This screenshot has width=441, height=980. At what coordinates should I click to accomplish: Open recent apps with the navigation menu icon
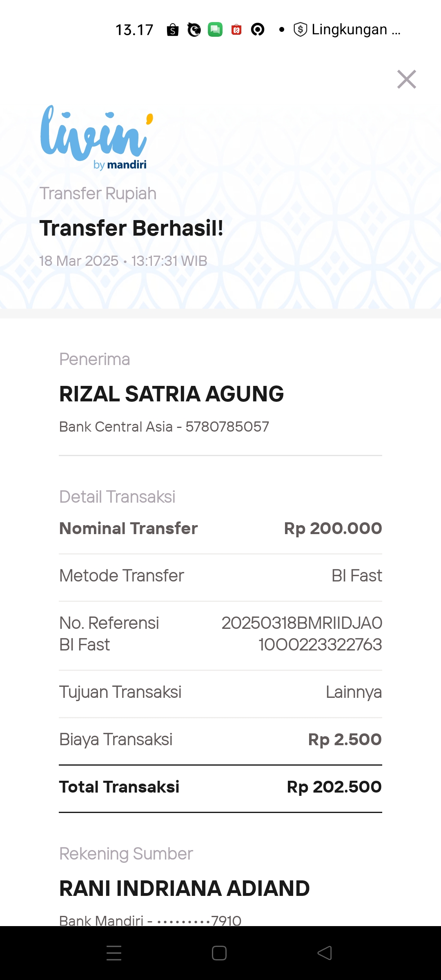pyautogui.click(x=114, y=953)
